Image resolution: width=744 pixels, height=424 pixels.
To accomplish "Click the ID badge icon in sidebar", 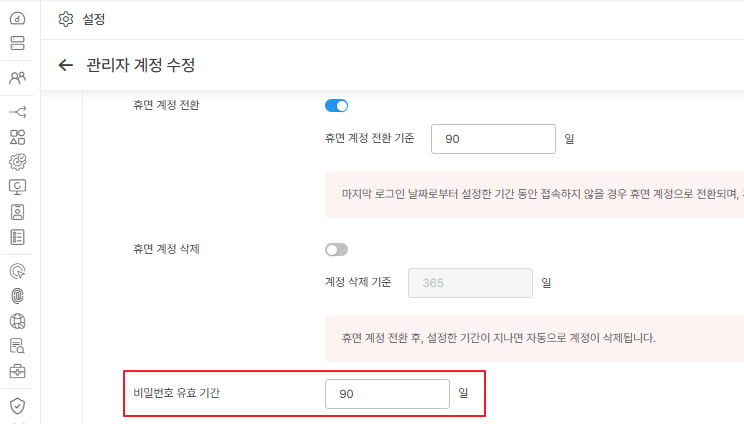I will point(17,211).
